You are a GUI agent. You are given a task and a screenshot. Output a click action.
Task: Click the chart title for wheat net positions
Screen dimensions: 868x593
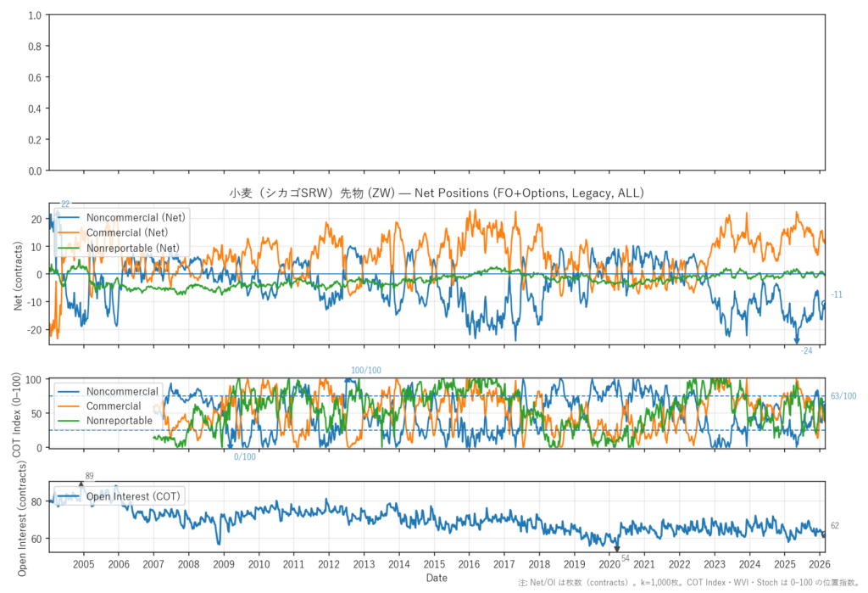pos(437,193)
